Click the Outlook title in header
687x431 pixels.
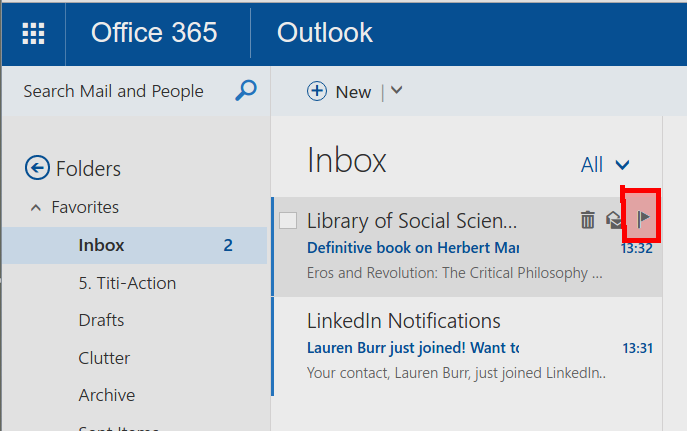pos(325,32)
